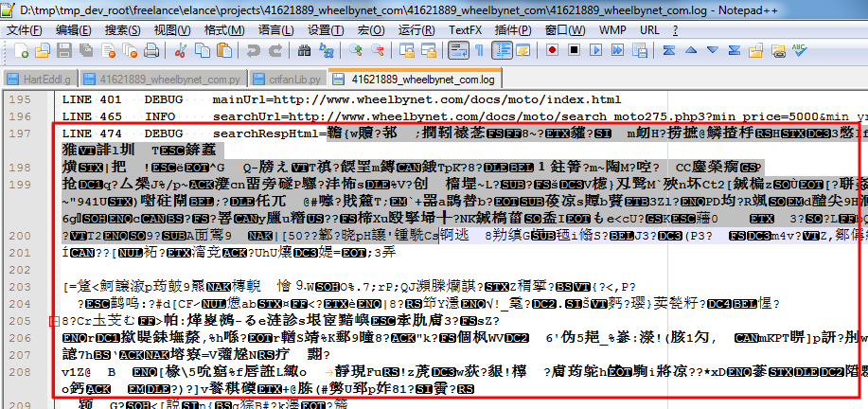Click the Close All documents icon
This screenshot has width=868, height=409.
point(130,50)
